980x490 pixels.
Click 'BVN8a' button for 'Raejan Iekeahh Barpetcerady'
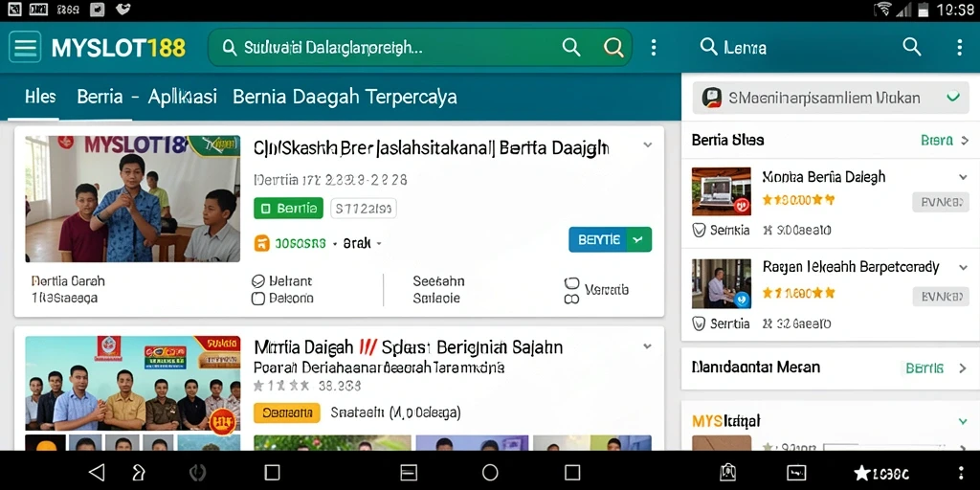[941, 297]
